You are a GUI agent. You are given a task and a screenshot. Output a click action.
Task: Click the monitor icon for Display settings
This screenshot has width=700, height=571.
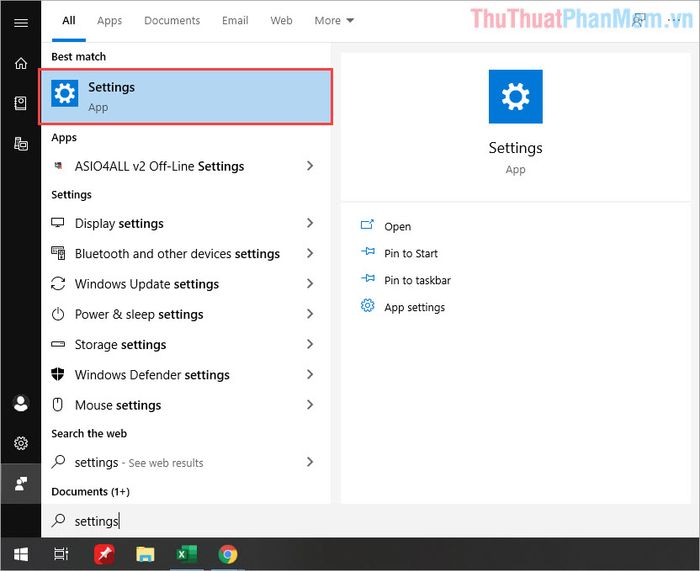pyautogui.click(x=58, y=223)
